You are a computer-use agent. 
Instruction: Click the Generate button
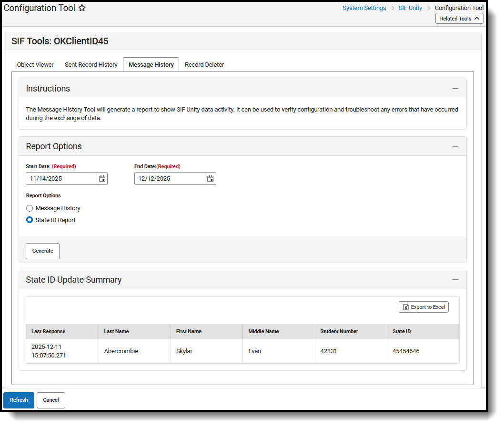pyautogui.click(x=42, y=251)
